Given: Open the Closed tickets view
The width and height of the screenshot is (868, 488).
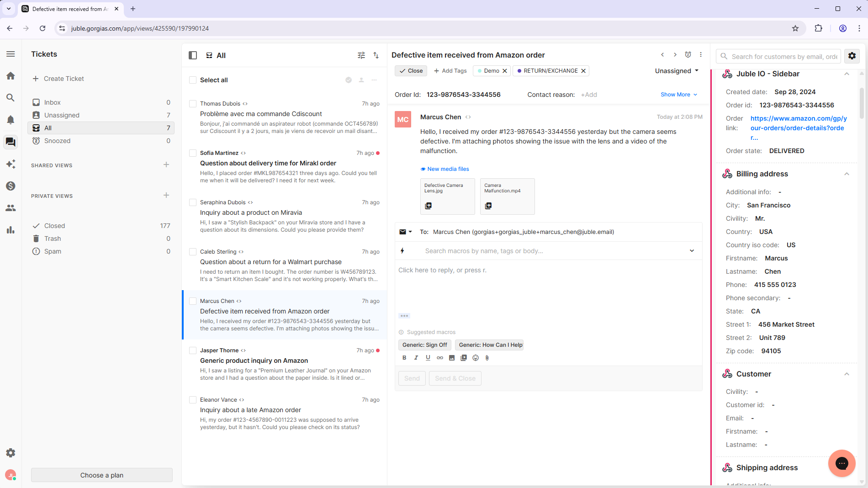Looking at the screenshot, I should point(101,226).
